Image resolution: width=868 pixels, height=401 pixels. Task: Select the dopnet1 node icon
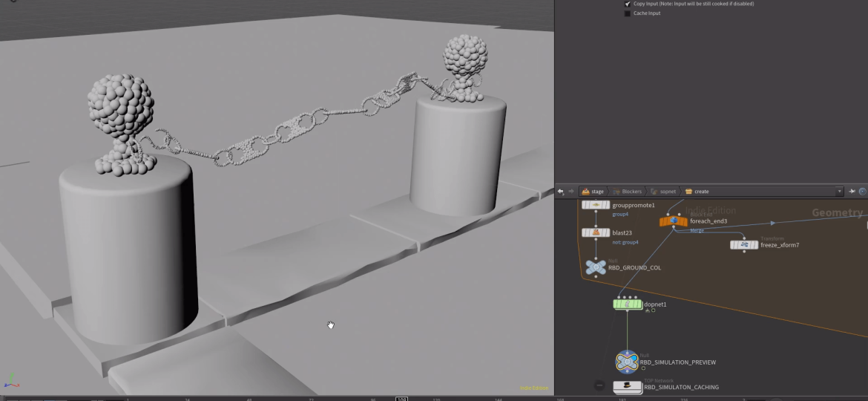(628, 304)
